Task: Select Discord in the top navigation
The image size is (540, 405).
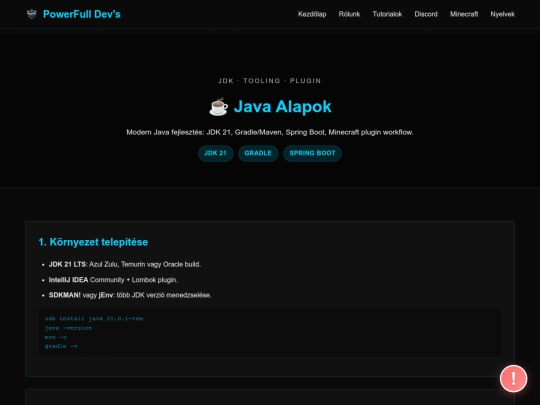Action: click(426, 14)
